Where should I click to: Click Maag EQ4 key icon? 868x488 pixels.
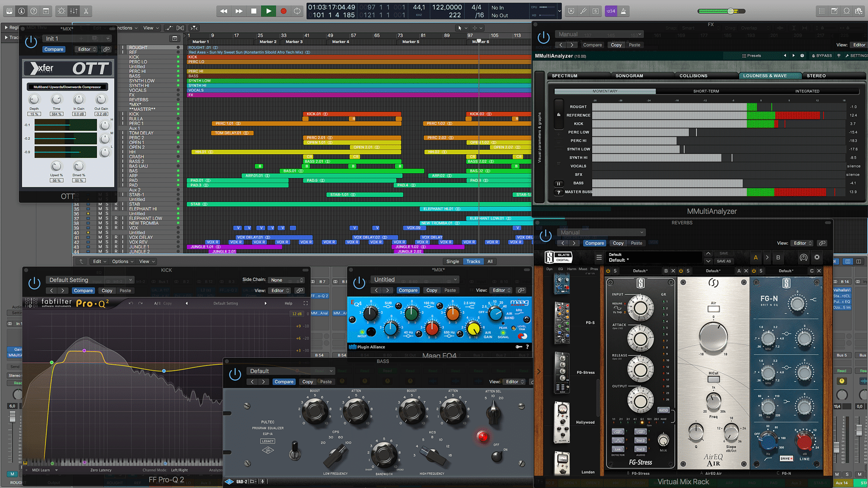tap(518, 347)
